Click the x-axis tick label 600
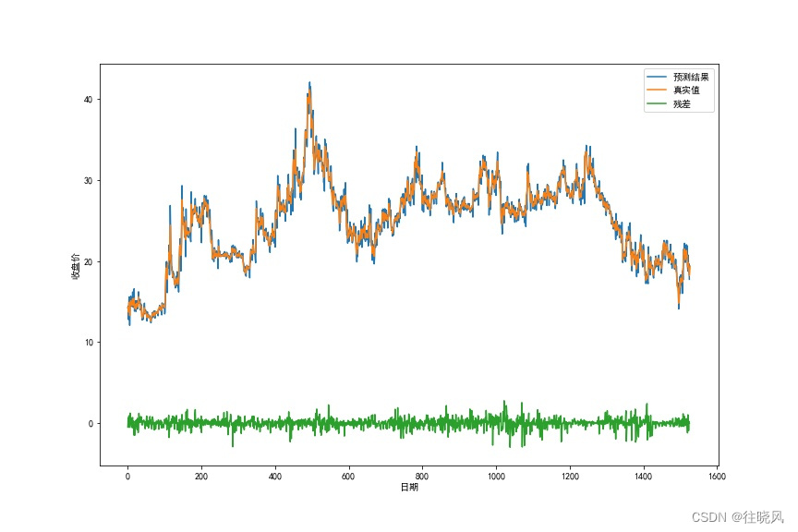This screenshot has width=798, height=532. [x=348, y=477]
